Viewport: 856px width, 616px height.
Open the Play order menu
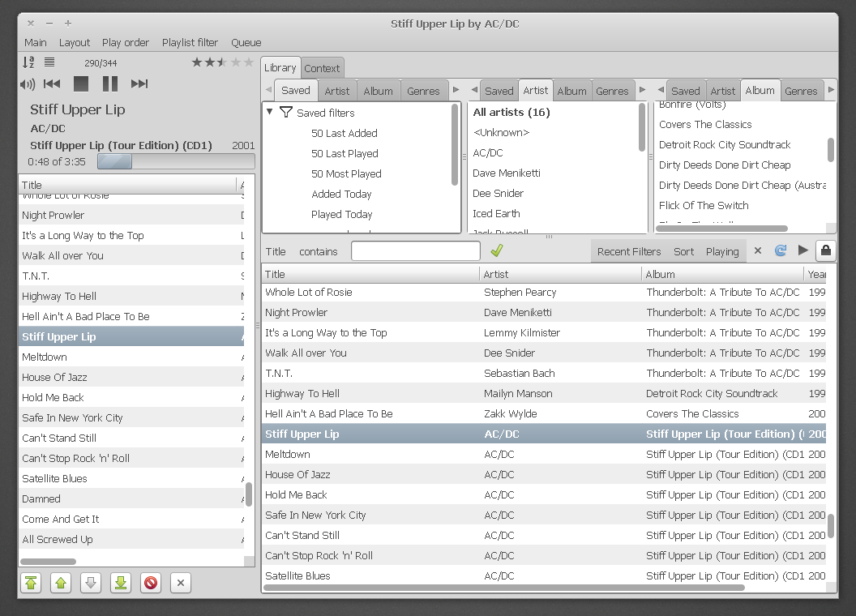pos(126,43)
